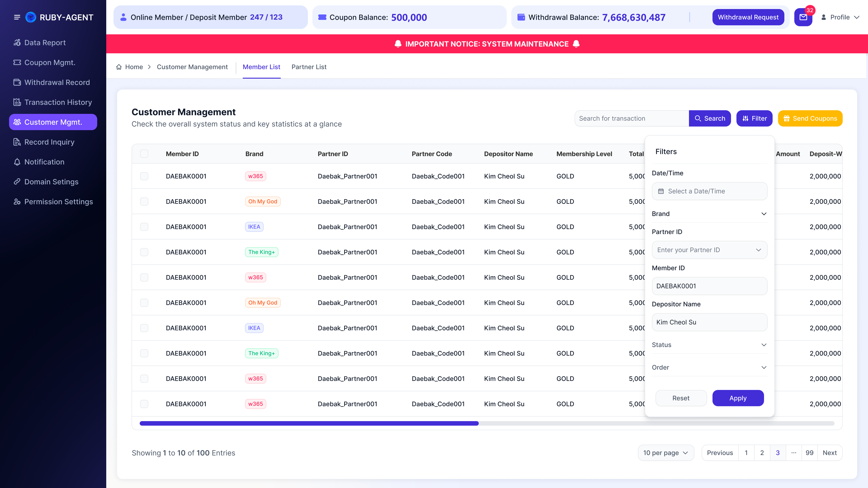This screenshot has height=488, width=868.
Task: Click the hamburger menu icon beside RUBY-AGENT
Action: pos(17,17)
